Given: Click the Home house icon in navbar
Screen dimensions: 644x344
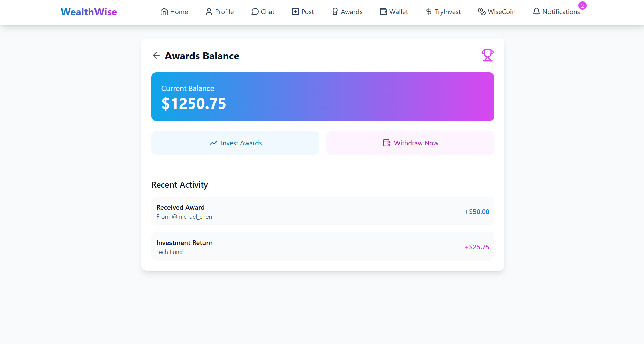Looking at the screenshot, I should [164, 12].
